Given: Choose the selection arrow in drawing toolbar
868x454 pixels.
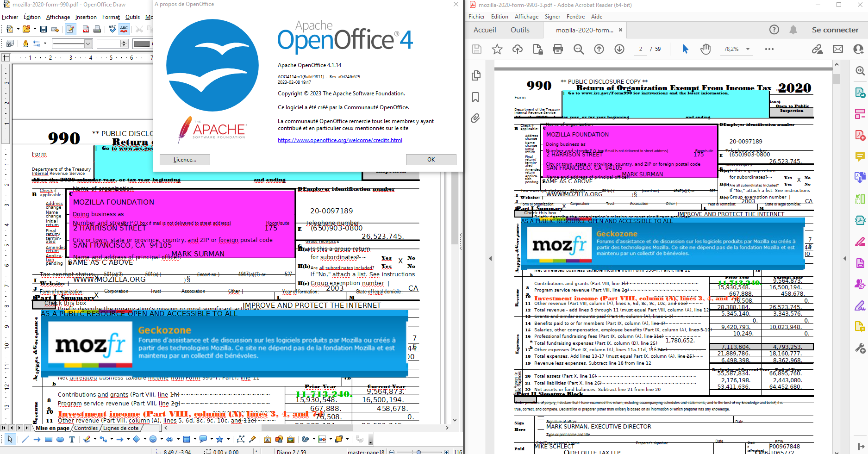Looking at the screenshot, I should coord(10,439).
